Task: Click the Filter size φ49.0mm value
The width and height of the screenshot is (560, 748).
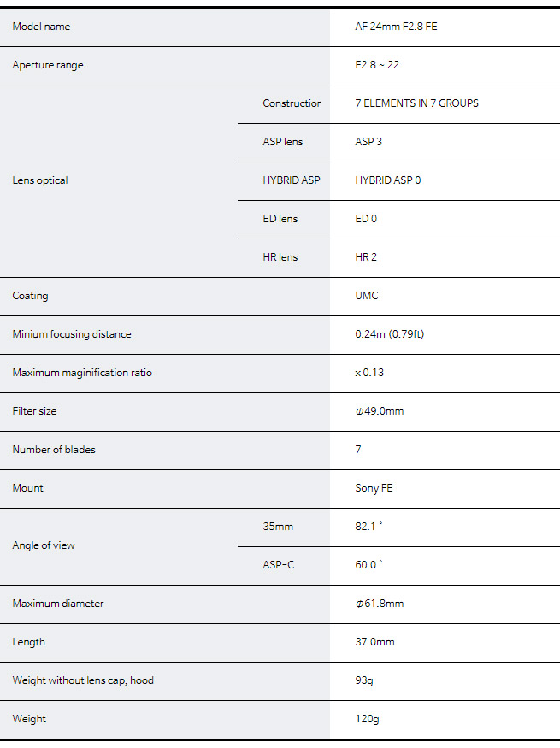Action: coord(380,411)
